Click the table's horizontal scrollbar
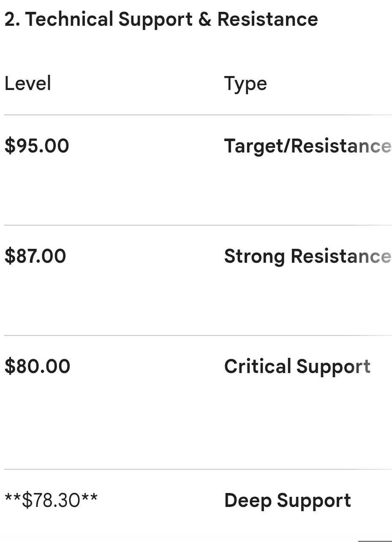This screenshot has height=542, width=392. click(375, 541)
